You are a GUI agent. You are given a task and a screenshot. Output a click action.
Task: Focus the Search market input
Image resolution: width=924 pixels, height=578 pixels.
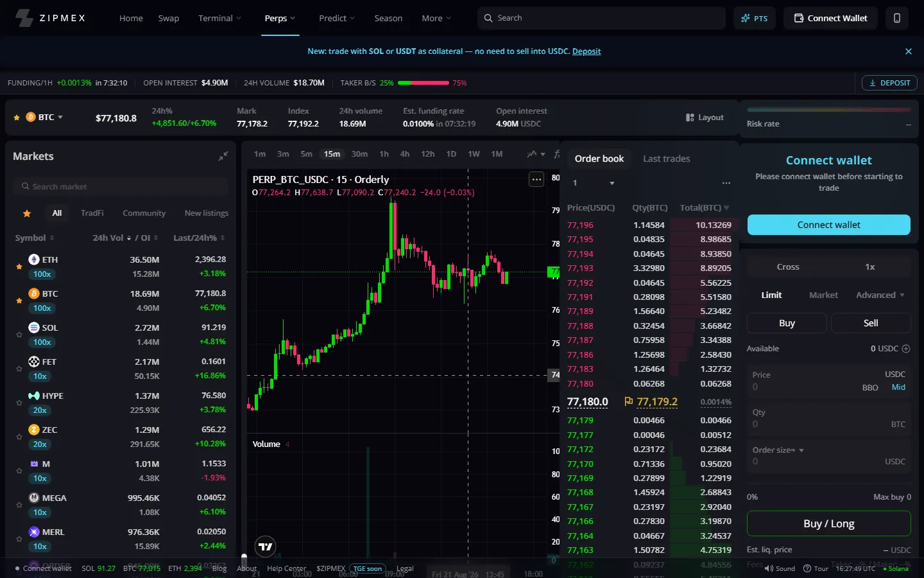[x=121, y=186]
